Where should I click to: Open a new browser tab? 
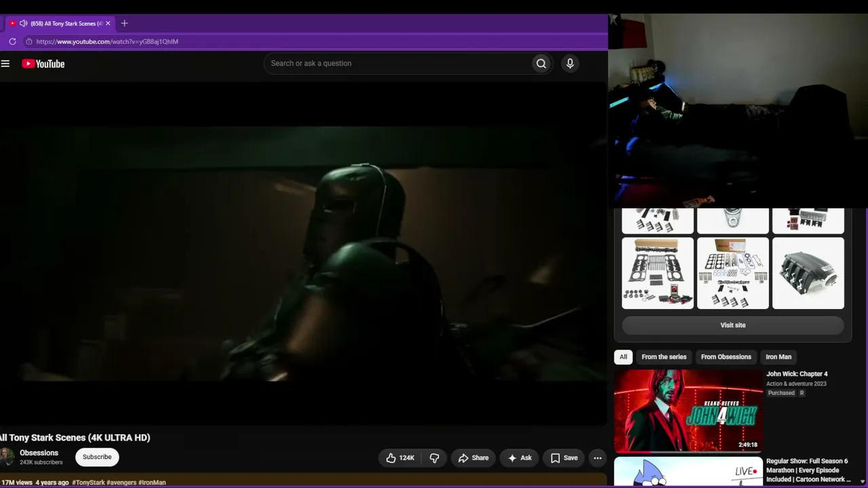124,23
